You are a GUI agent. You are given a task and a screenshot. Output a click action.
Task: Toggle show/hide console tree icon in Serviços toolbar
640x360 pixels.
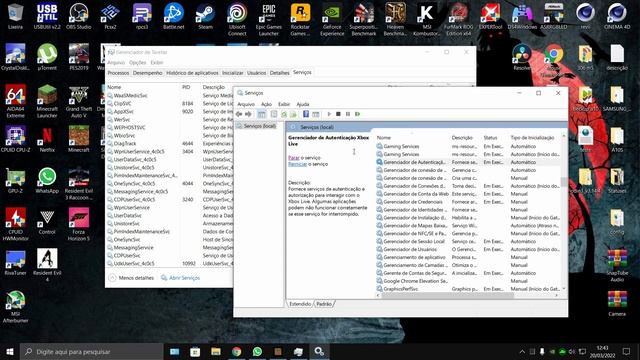262,114
